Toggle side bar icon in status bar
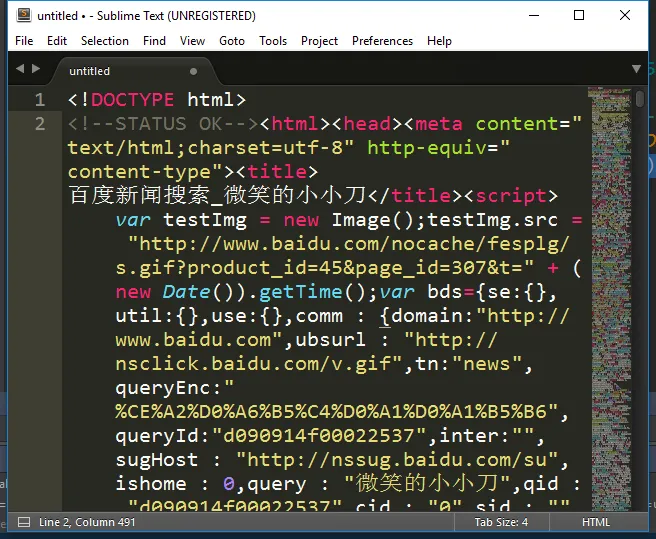 [x=24, y=522]
